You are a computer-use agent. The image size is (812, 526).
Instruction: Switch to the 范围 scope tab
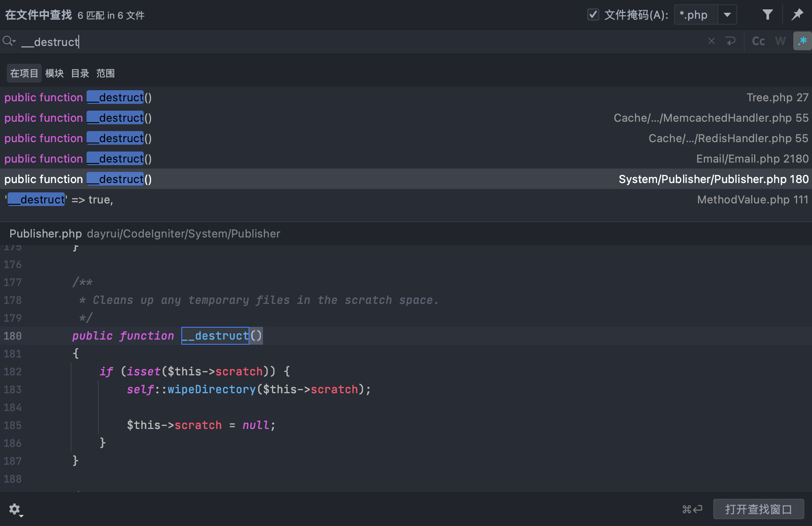click(106, 73)
